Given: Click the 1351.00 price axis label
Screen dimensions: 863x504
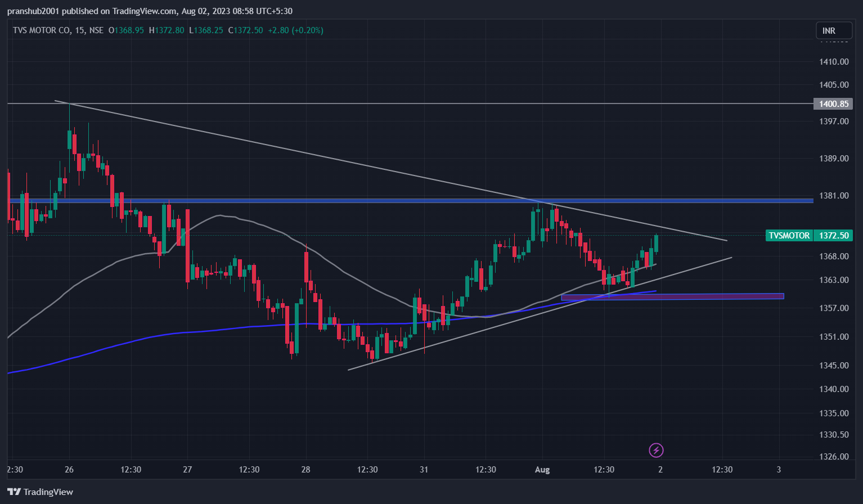Looking at the screenshot, I should click(834, 337).
